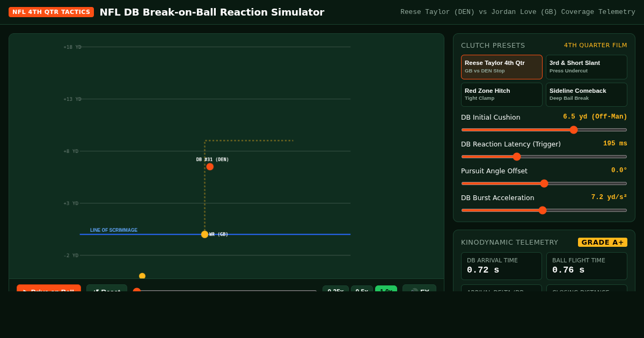The height and width of the screenshot is (338, 644).
Task: Click the -2 YD field marker label
Action: [x=71, y=255]
